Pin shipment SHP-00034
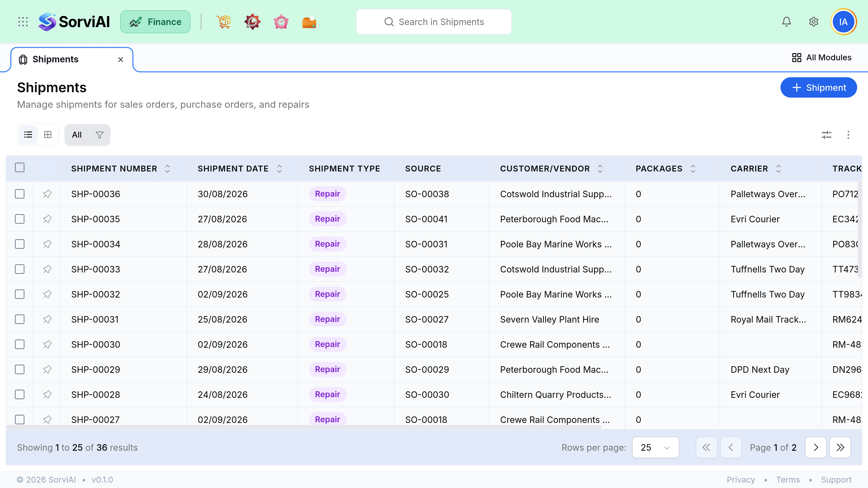Viewport: 868px width, 488px height. click(47, 244)
